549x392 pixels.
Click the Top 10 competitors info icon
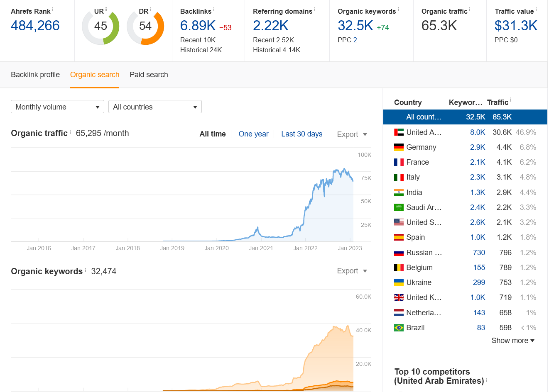point(487,380)
